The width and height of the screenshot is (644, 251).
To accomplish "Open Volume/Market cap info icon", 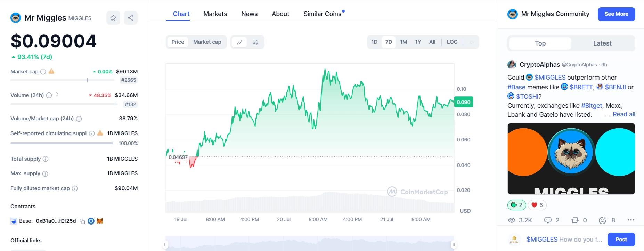I will tap(79, 119).
